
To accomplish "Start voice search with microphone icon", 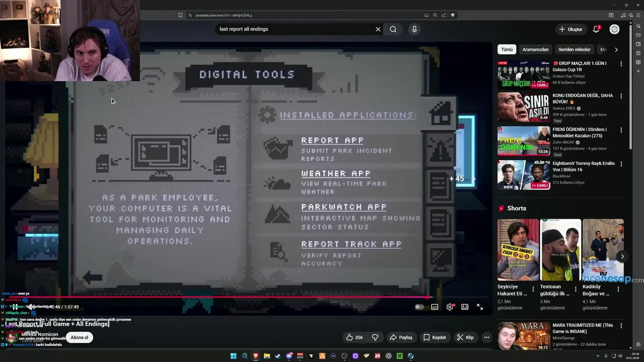I will pos(415,29).
